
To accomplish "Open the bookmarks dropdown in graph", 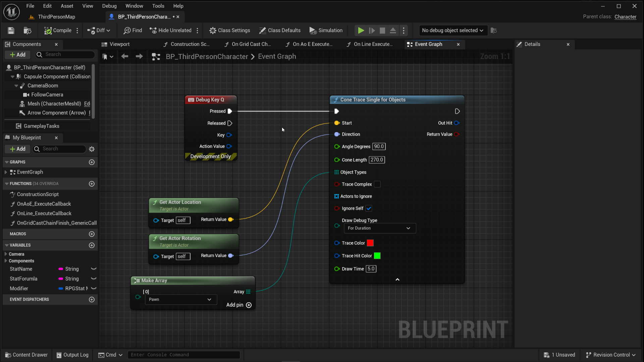I will pyautogui.click(x=108, y=57).
